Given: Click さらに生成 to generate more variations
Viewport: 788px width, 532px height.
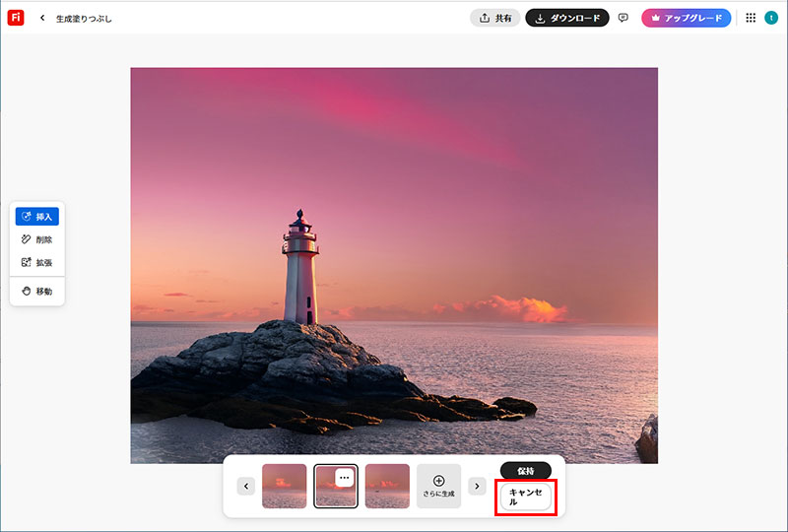Looking at the screenshot, I should pyautogui.click(x=438, y=486).
